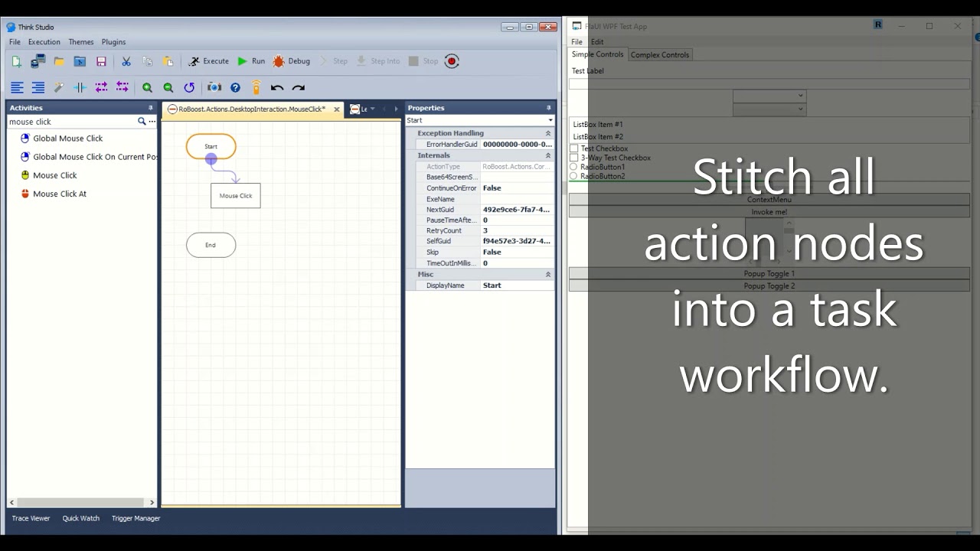Click the solid purple swap arrows icon
Image resolution: width=980 pixels, height=551 pixels.
point(101,87)
